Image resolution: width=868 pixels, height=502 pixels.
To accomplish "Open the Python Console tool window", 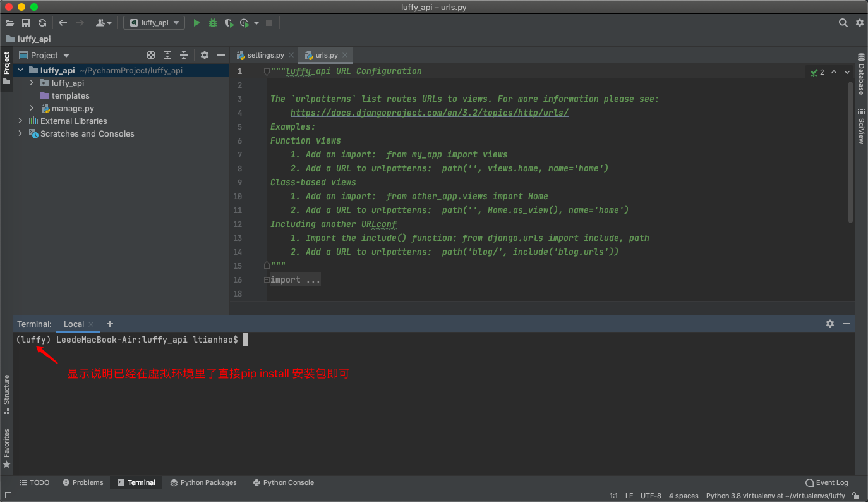I will click(x=283, y=482).
